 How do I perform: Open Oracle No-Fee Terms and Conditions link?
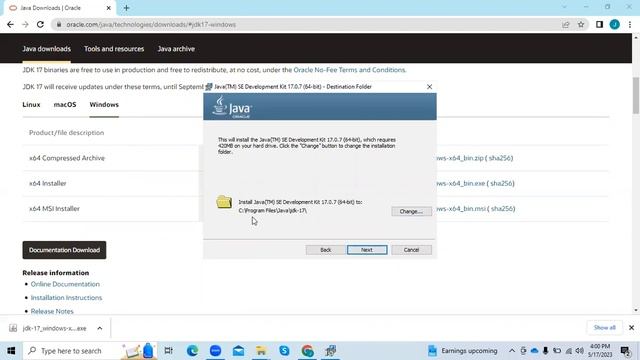tap(349, 70)
